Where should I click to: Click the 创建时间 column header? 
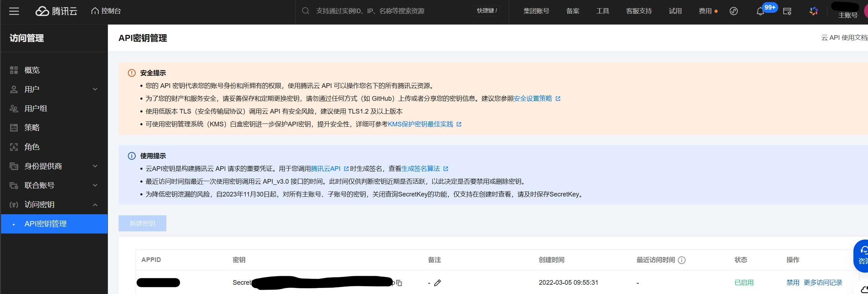(x=551, y=260)
